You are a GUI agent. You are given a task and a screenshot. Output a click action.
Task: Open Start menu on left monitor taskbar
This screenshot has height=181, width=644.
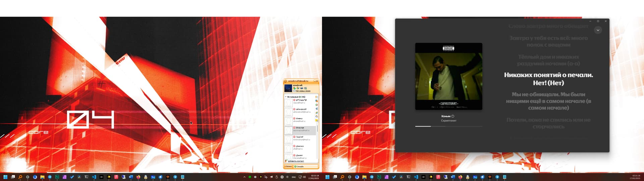coord(5,177)
